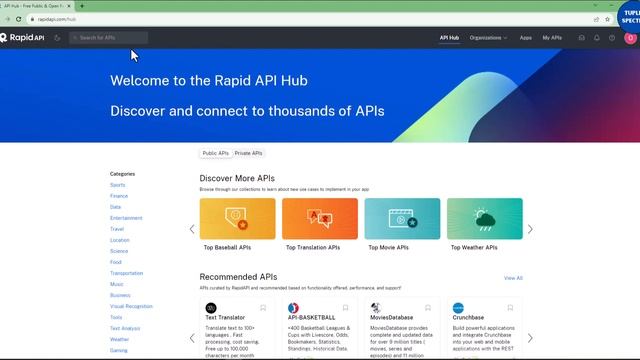Select the Public APIs tab
The width and height of the screenshot is (640, 360).
tap(216, 153)
